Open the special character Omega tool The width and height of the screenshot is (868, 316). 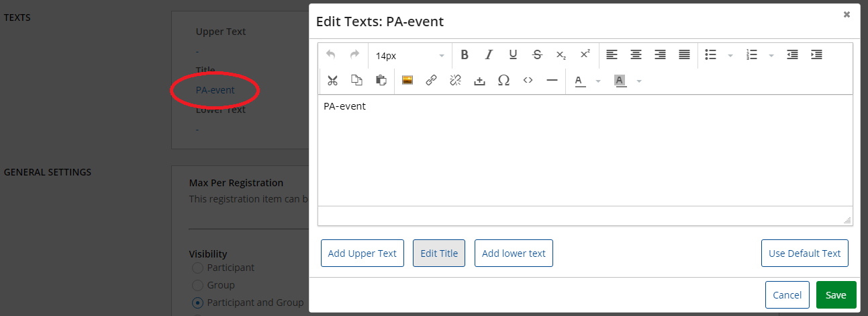tap(503, 81)
